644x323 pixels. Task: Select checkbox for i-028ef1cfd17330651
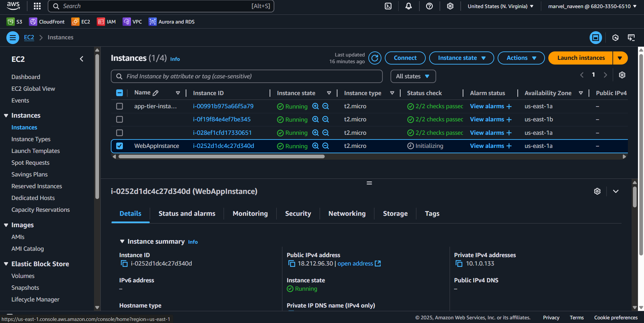[x=120, y=133]
